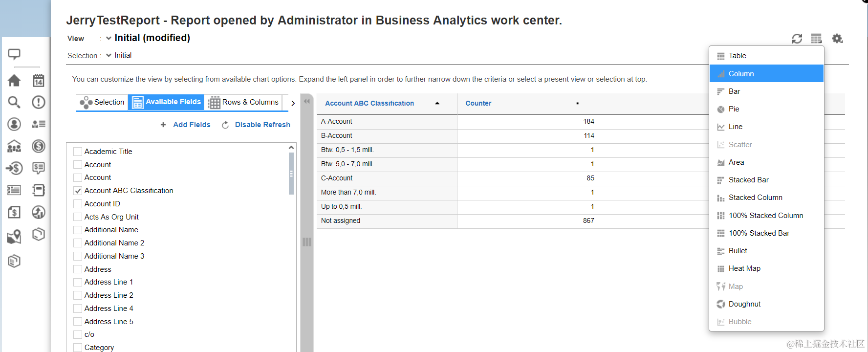Viewport: 868px width, 352px height.
Task: Click the Disable Refresh button
Action: tap(262, 125)
